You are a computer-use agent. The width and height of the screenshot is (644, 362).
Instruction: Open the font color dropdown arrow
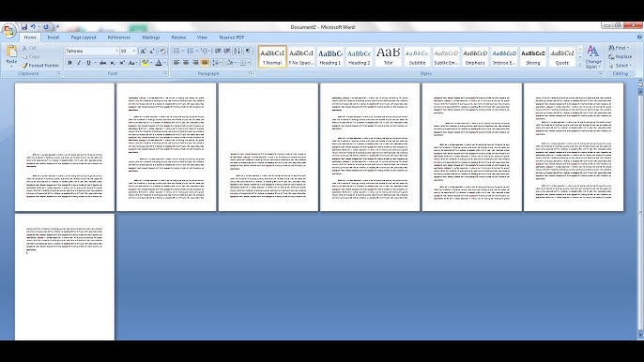(x=165, y=63)
